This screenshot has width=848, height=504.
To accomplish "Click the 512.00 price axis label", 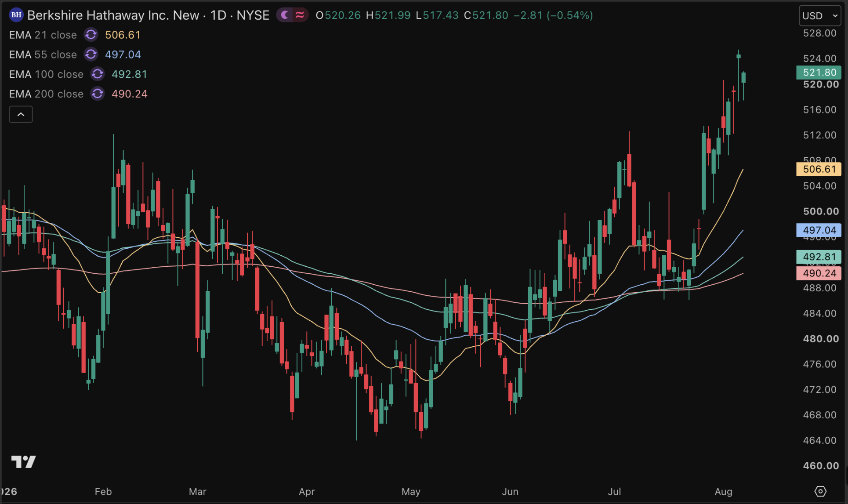I will [820, 135].
